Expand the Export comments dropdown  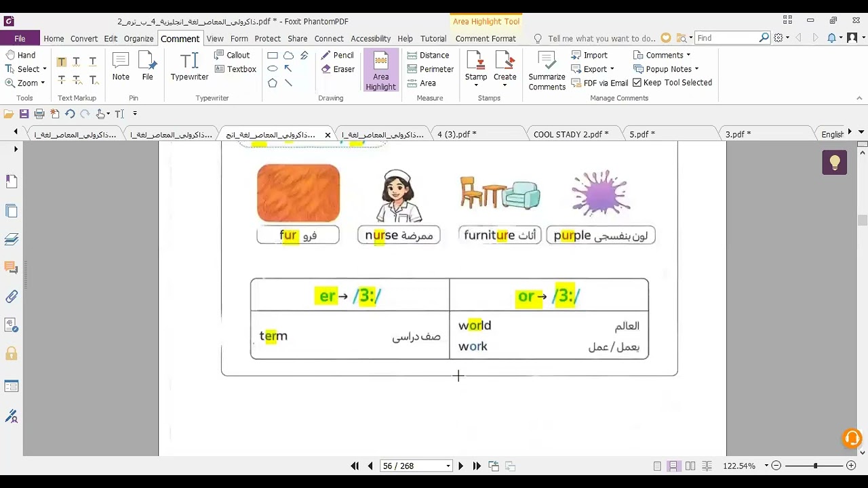point(612,69)
